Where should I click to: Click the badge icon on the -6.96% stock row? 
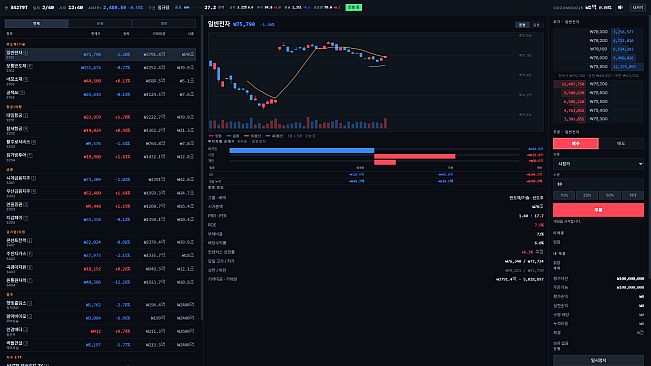pos(30,317)
